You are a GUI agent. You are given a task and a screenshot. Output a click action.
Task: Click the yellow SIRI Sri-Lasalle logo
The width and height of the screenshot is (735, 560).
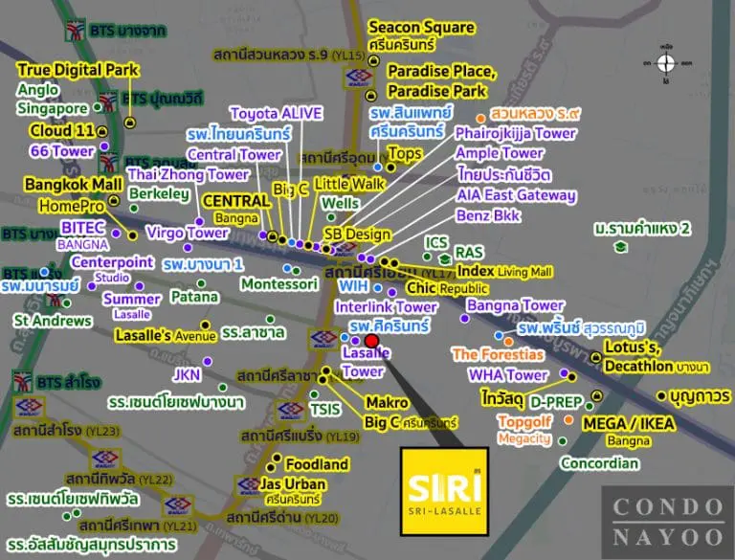coord(444,491)
